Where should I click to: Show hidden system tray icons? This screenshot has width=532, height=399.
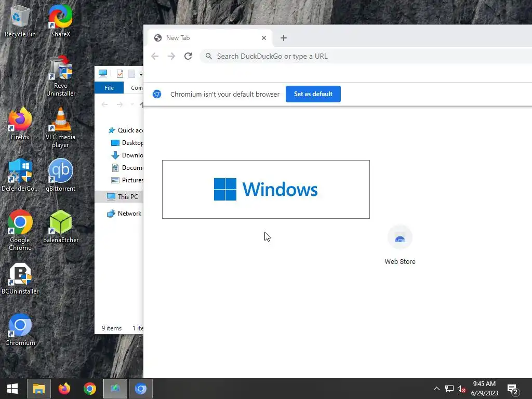(x=436, y=389)
